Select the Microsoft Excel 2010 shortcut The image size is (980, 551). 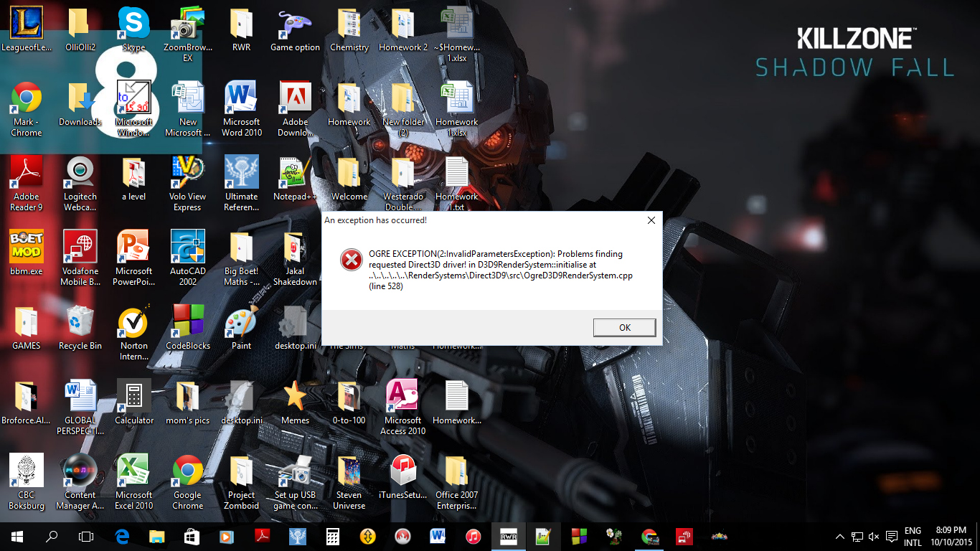click(x=134, y=482)
